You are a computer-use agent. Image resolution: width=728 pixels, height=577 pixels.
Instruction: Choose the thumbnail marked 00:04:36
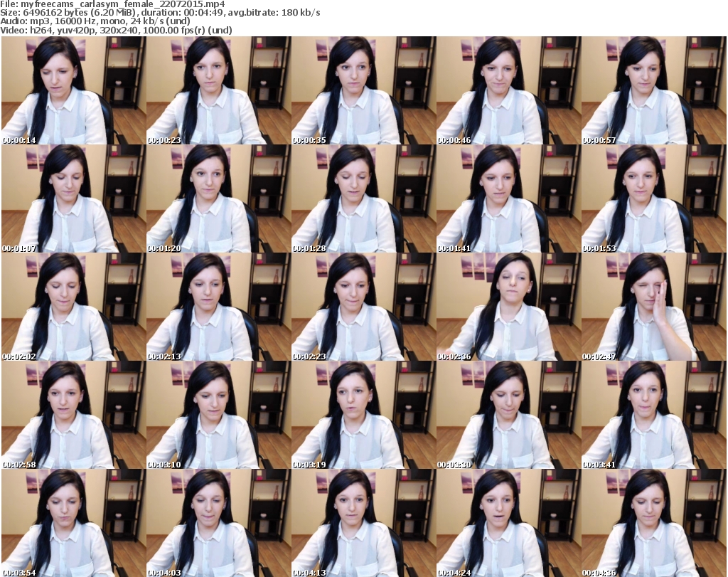(x=653, y=523)
